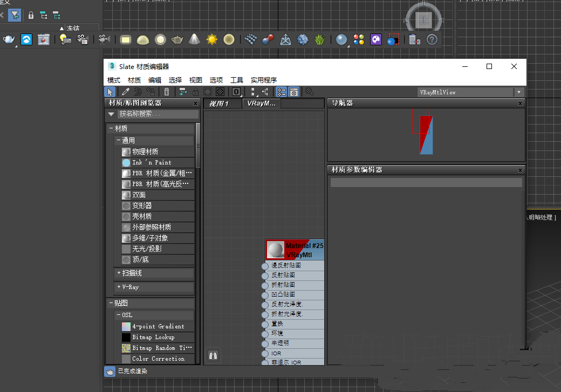The height and width of the screenshot is (392, 561).
Task: Open the 材质 menu
Action: pyautogui.click(x=134, y=80)
